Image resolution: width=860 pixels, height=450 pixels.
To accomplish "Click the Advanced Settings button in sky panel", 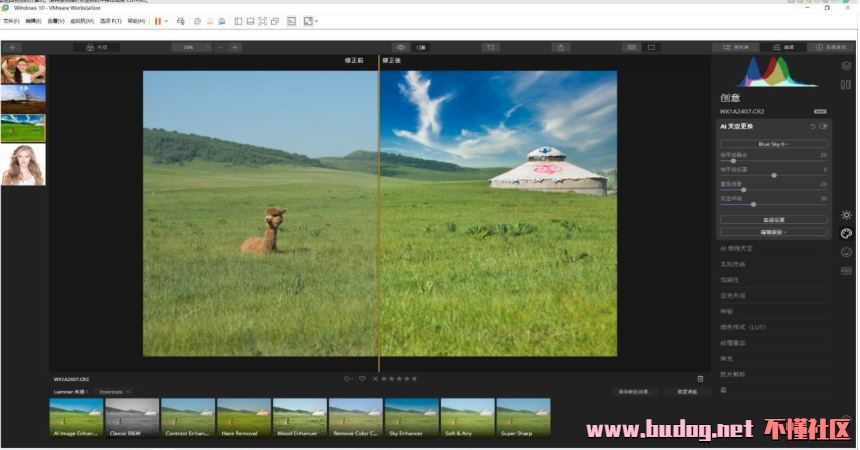I will tap(773, 219).
